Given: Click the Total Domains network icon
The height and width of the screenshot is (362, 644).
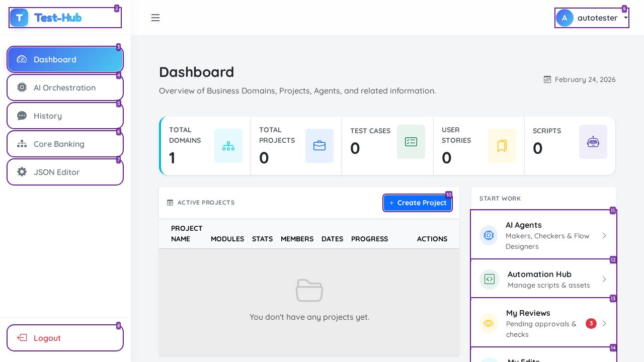Looking at the screenshot, I should click(x=228, y=146).
